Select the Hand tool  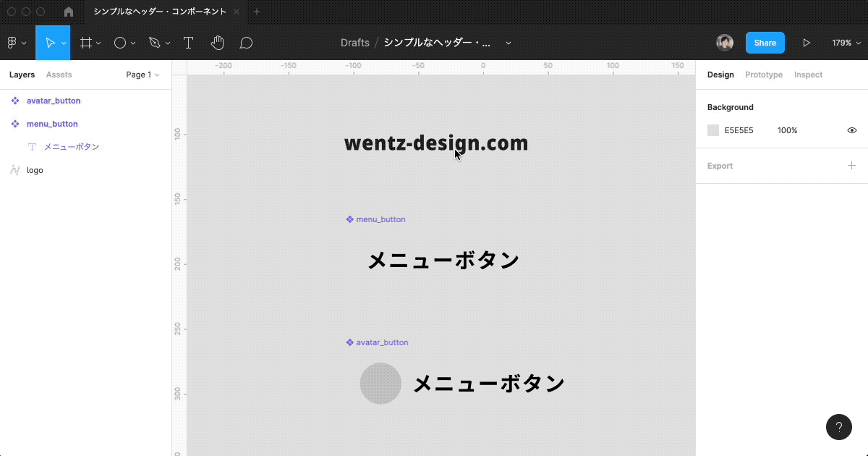(217, 43)
